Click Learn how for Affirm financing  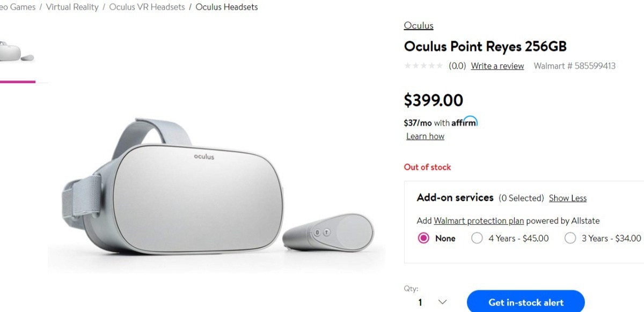(425, 136)
